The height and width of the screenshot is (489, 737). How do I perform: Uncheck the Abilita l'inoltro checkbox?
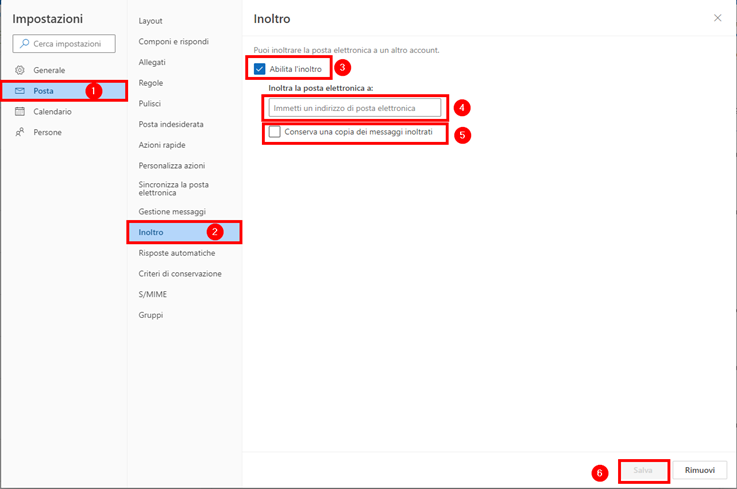click(260, 69)
